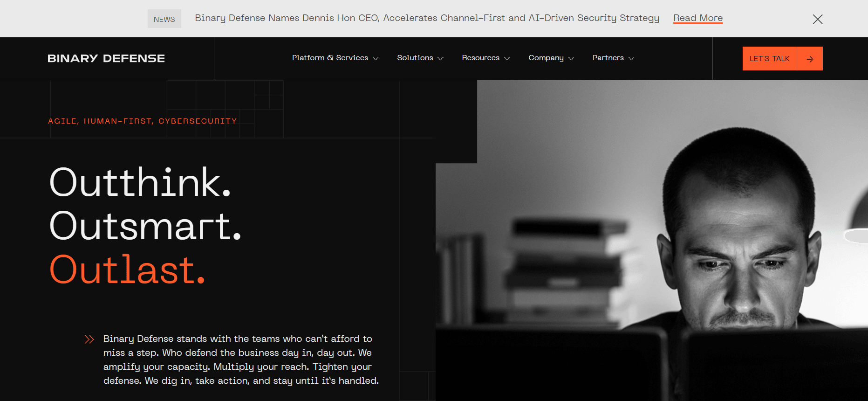Expand the chevron next to Solutions
The height and width of the screenshot is (401, 868).
440,58
